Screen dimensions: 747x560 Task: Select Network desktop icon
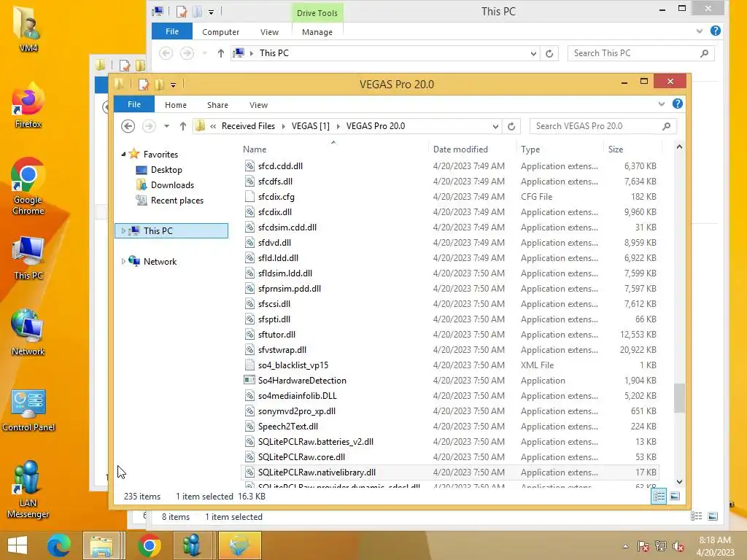click(28, 332)
